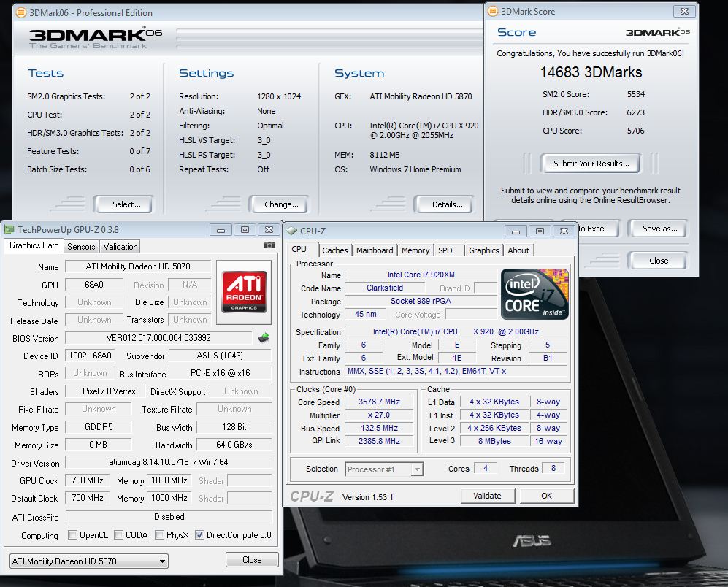Viewport: 728px width, 587px height.
Task: Click the Threads value 8 in CPU-Z
Action: coord(553,468)
